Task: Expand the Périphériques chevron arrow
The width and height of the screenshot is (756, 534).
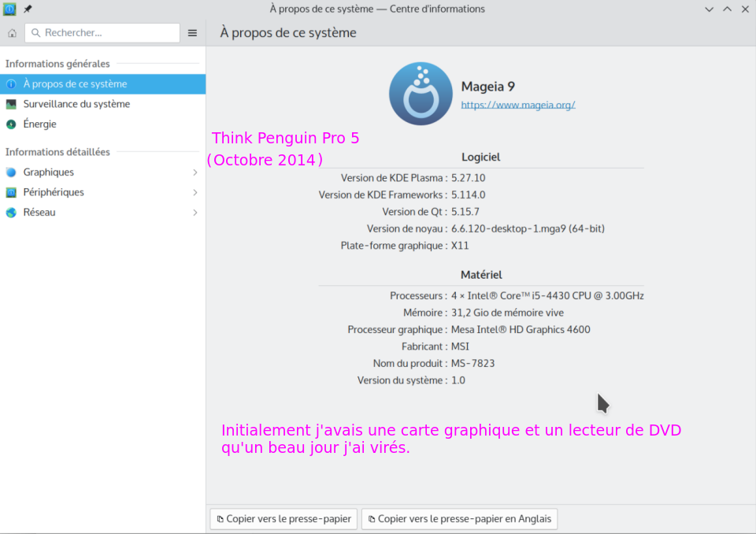Action: [x=195, y=192]
